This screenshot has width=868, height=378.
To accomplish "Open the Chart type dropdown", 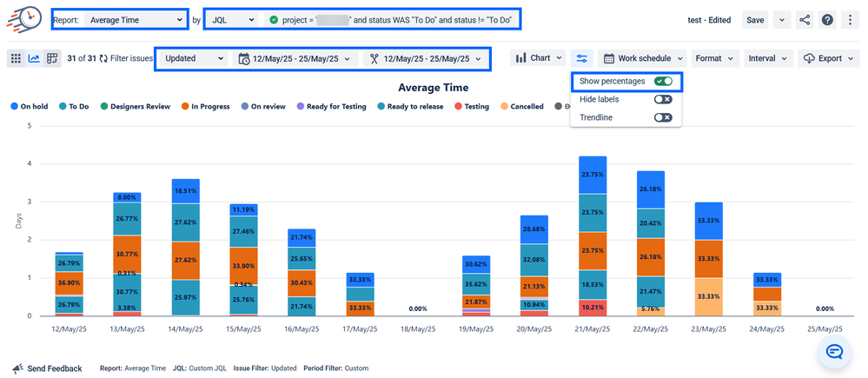I will (538, 58).
